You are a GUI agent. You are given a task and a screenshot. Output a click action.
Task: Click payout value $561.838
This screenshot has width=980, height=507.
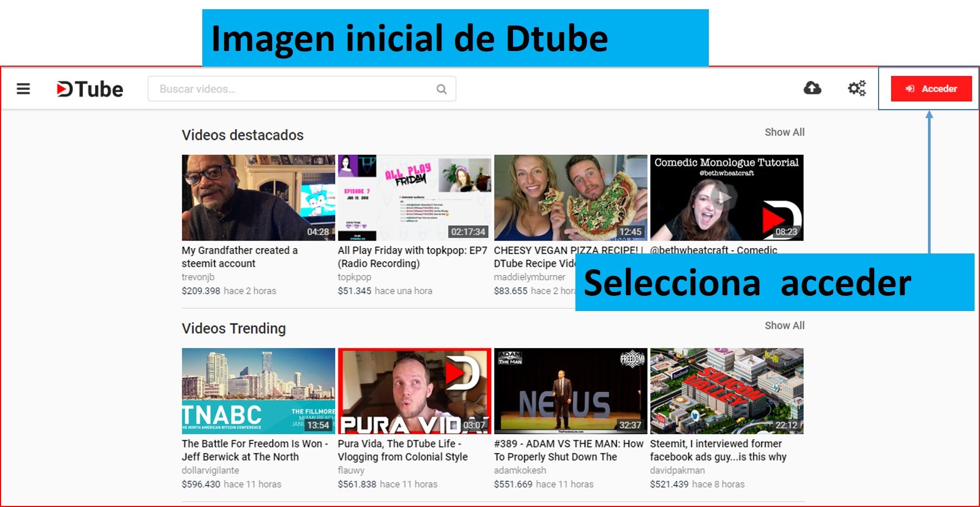coord(357,484)
